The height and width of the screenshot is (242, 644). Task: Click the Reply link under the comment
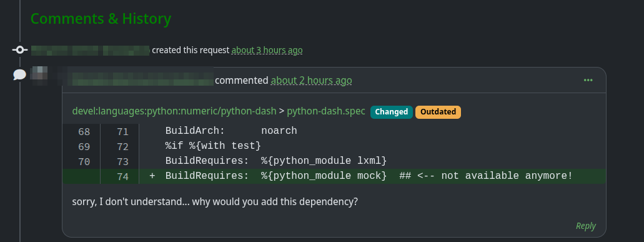tap(586, 226)
